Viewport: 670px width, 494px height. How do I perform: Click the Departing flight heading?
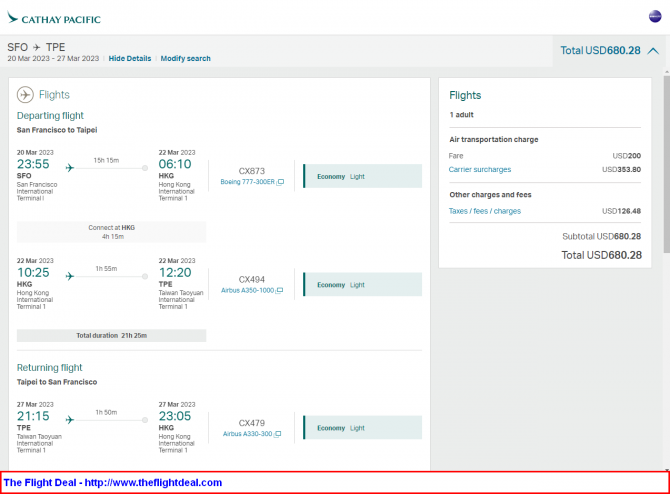[50, 115]
